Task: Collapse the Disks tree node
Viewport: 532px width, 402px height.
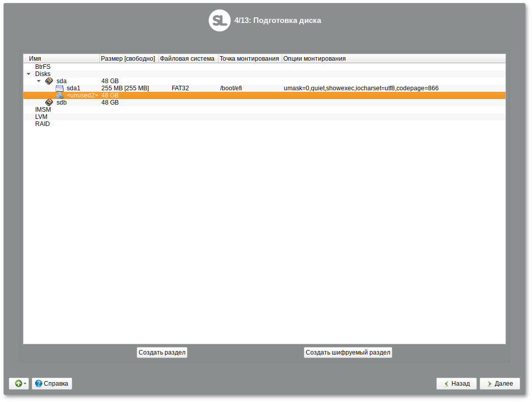Action: point(29,74)
